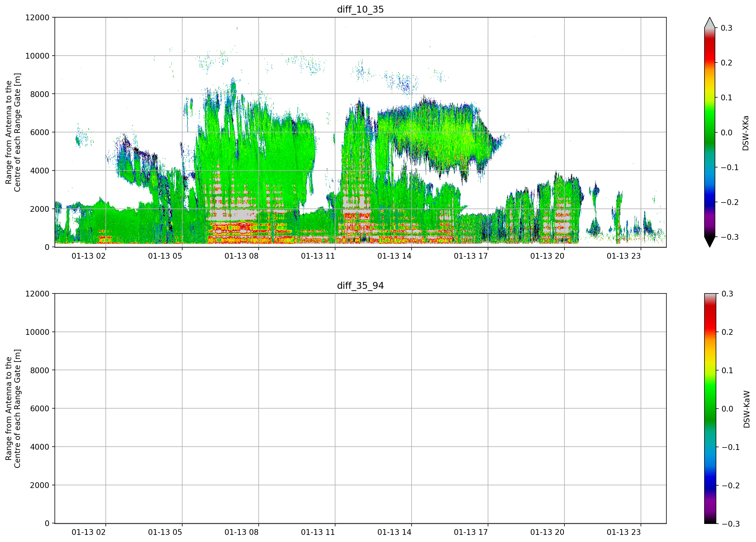Click the 01-13 20 time label on the top plot
756x542 pixels.
547,256
